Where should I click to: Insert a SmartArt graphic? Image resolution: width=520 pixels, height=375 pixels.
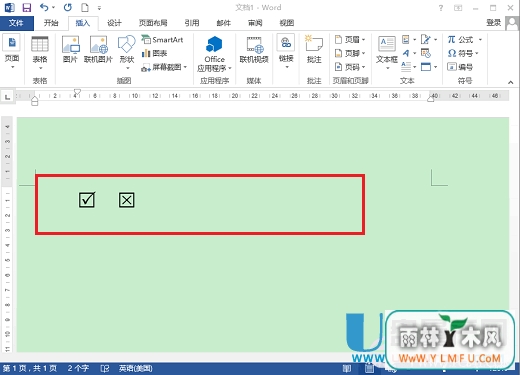pos(163,40)
